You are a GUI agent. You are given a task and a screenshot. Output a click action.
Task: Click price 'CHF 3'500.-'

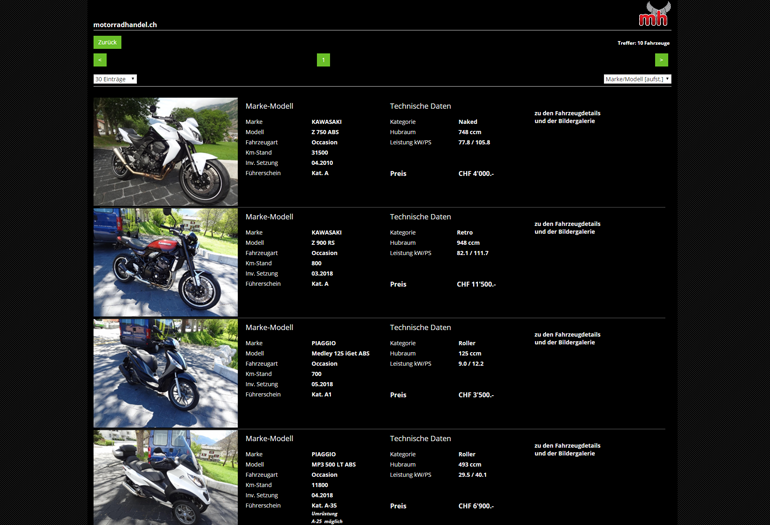[x=476, y=395]
